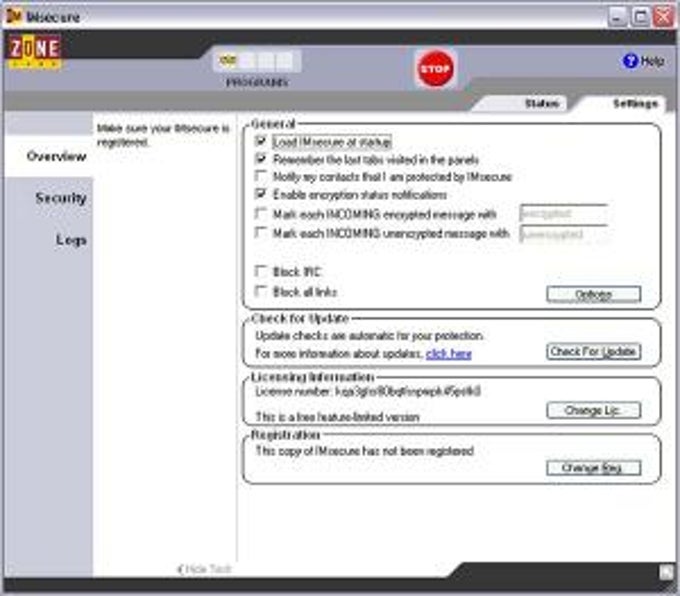
Task: Click the Hide Text link
Action: 204,569
